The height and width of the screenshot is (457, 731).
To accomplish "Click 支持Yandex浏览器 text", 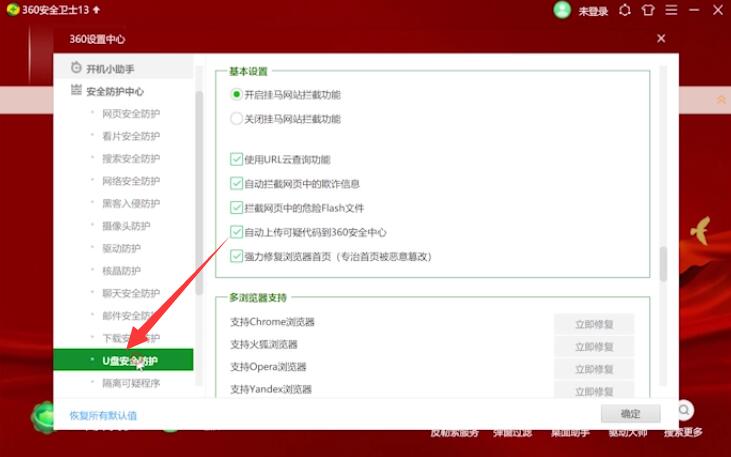I will click(x=270, y=389).
